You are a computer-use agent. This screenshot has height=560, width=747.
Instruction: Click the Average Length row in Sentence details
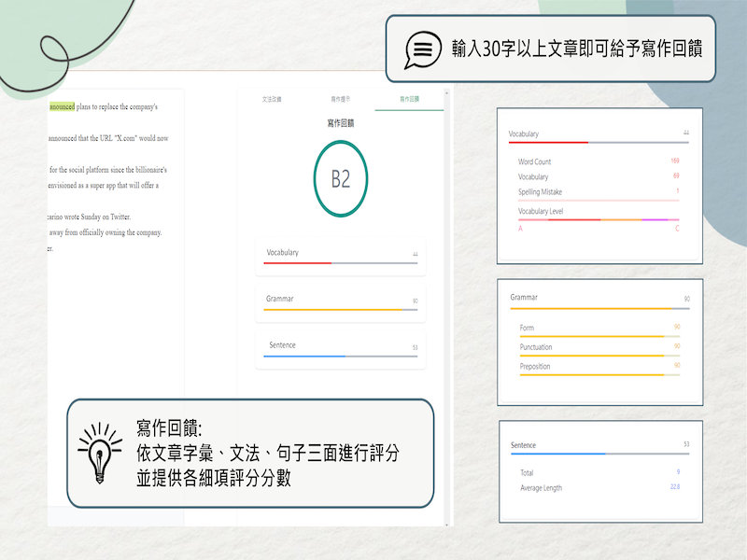[x=599, y=487]
